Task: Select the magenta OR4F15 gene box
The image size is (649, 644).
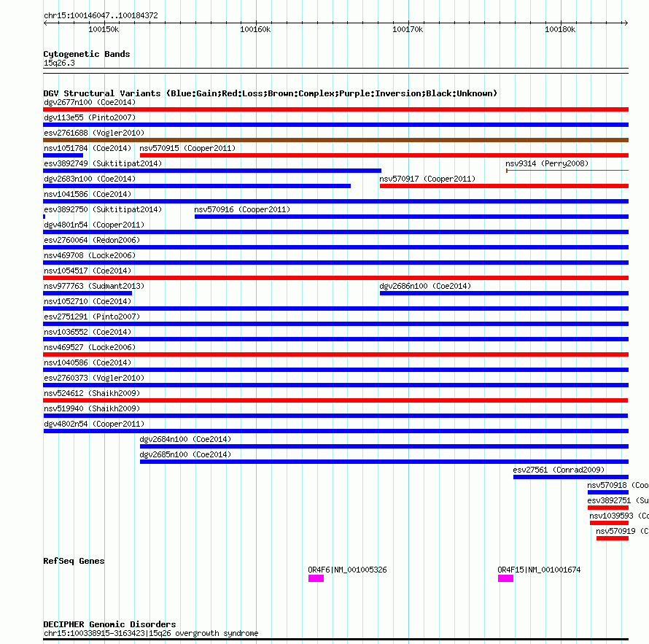Action: [x=505, y=578]
